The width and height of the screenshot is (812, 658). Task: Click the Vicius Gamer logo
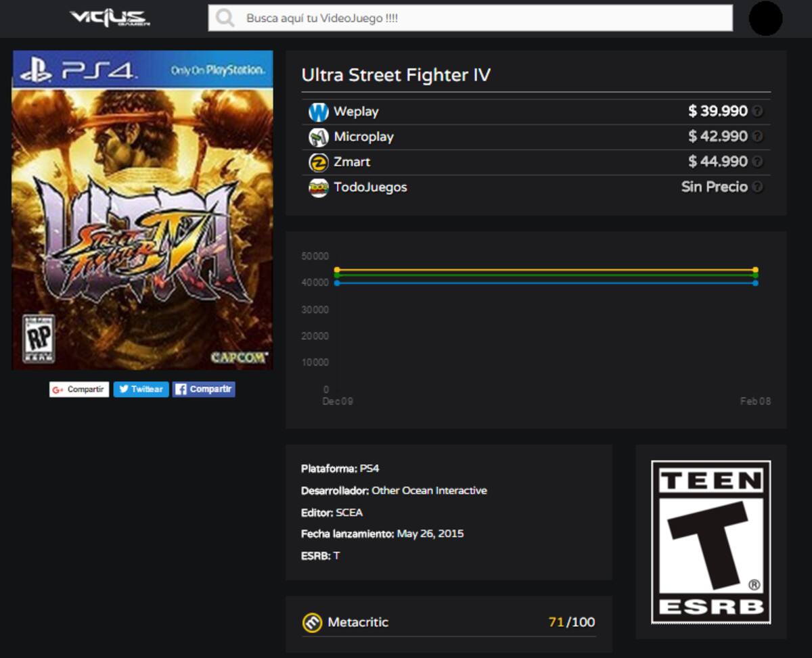(110, 18)
